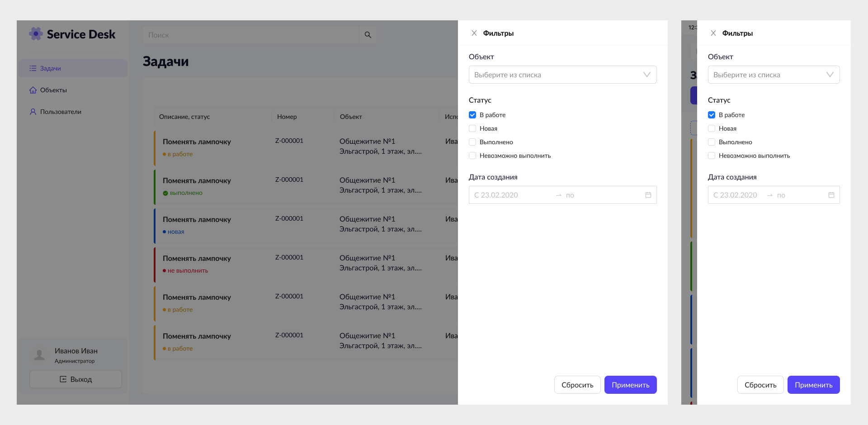
Task: Close the mobile Фильтры panel with X
Action: [713, 33]
